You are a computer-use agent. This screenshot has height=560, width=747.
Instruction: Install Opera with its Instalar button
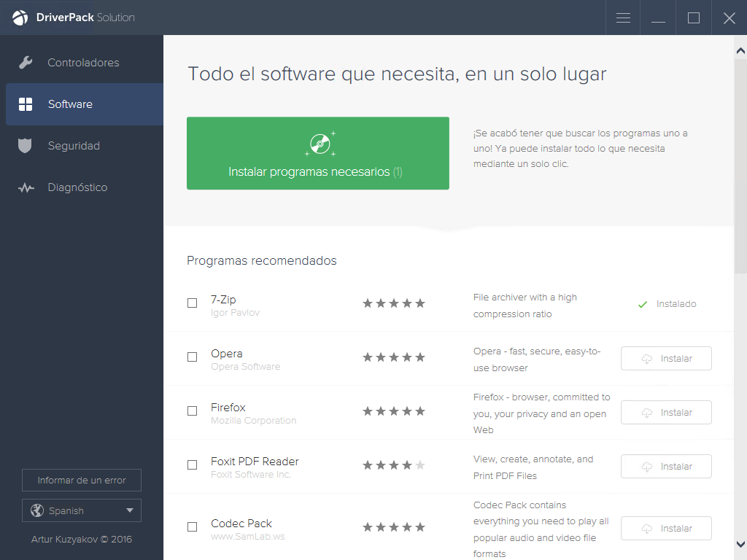click(666, 359)
